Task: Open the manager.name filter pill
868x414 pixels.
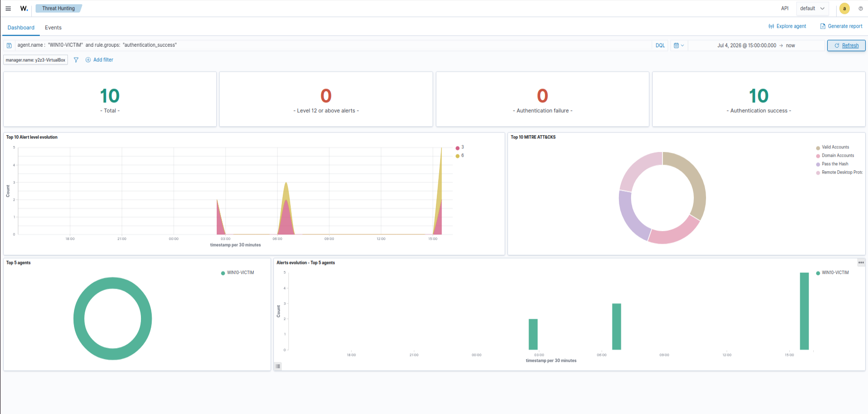Action: click(x=36, y=60)
